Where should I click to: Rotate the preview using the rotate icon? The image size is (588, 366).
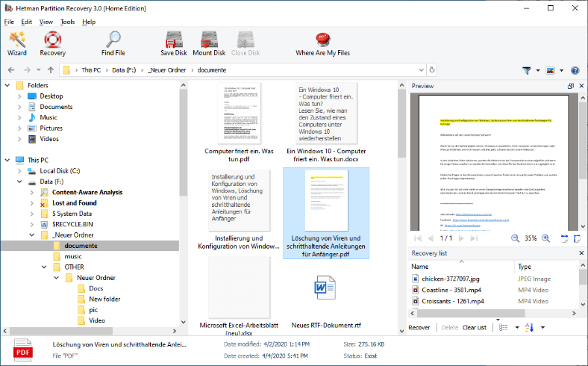point(564,238)
